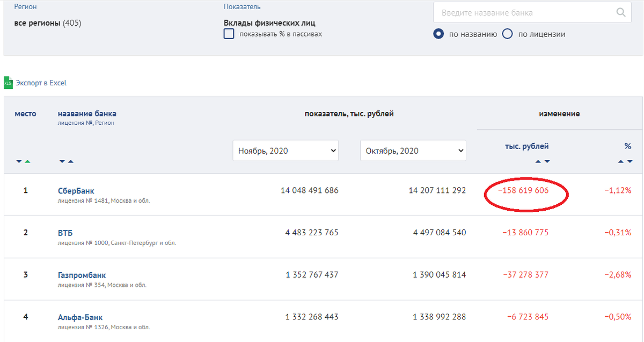Image resolution: width=644 pixels, height=342 pixels.
Task: Click the 'изменение' header
Action: click(559, 114)
